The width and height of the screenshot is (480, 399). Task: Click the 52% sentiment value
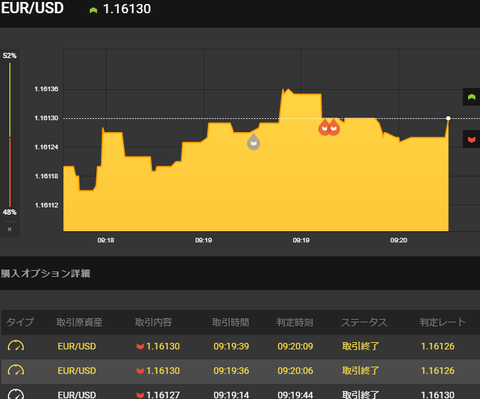(x=10, y=56)
